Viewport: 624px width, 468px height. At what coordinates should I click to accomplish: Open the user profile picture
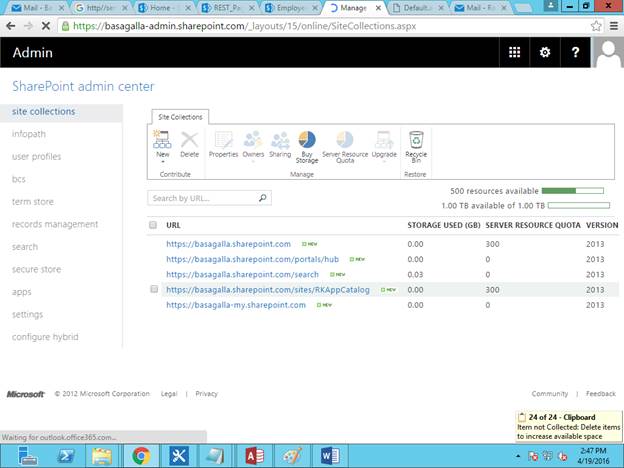click(608, 52)
